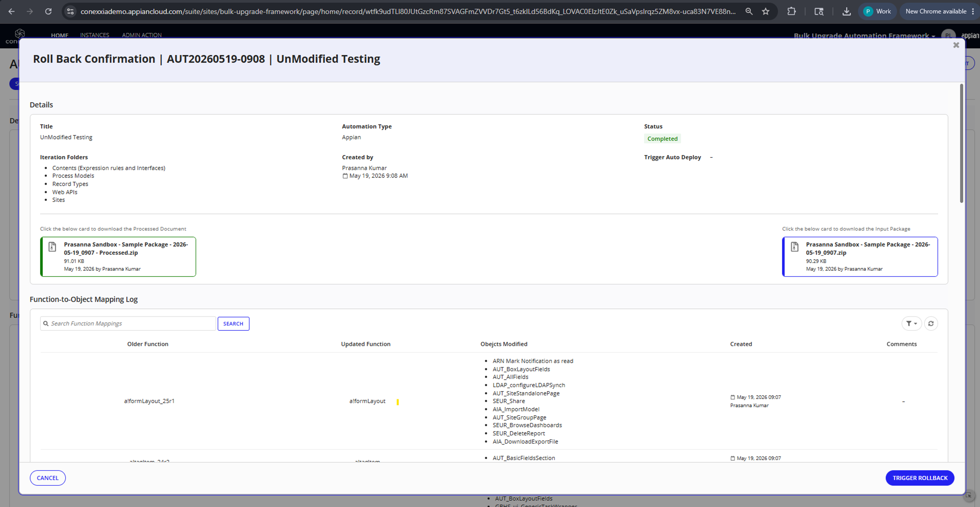
Task: Close the Roll Back Confirmation dialog
Action: coord(956,45)
